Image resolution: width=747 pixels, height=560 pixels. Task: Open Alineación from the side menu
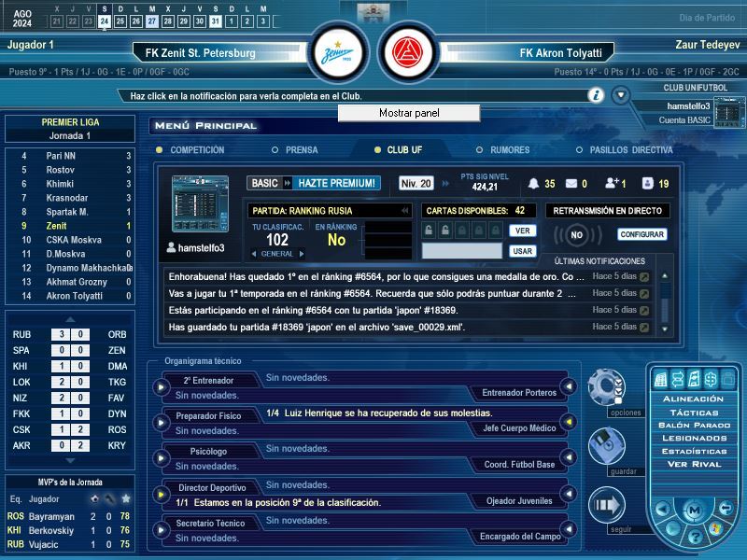(x=693, y=399)
